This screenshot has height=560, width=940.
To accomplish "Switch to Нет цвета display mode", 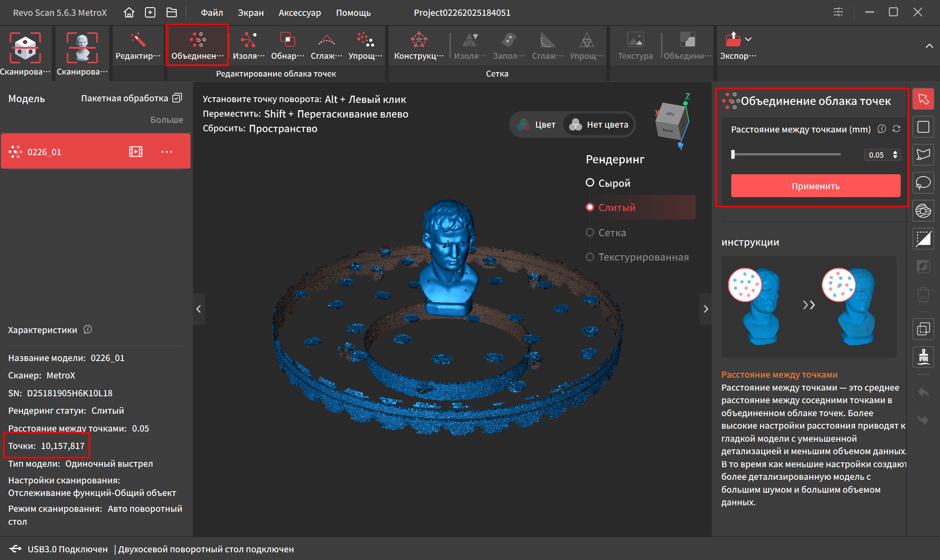I will (600, 124).
